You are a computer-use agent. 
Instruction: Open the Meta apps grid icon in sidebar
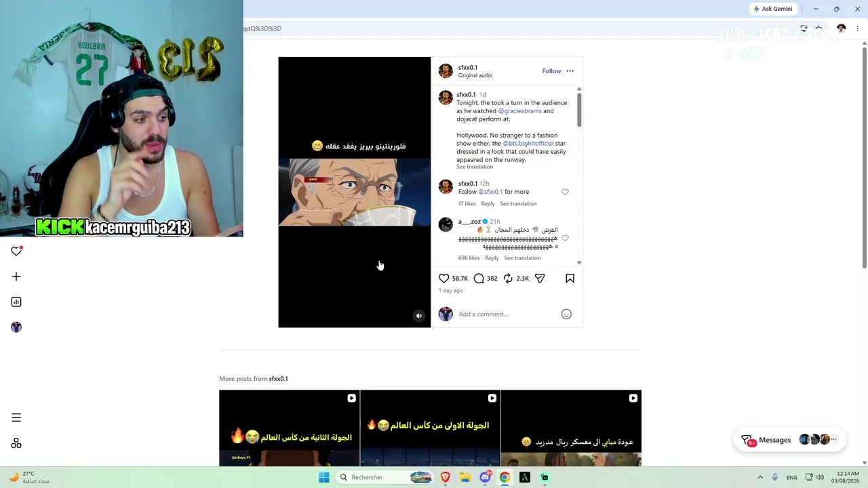pyautogui.click(x=16, y=443)
